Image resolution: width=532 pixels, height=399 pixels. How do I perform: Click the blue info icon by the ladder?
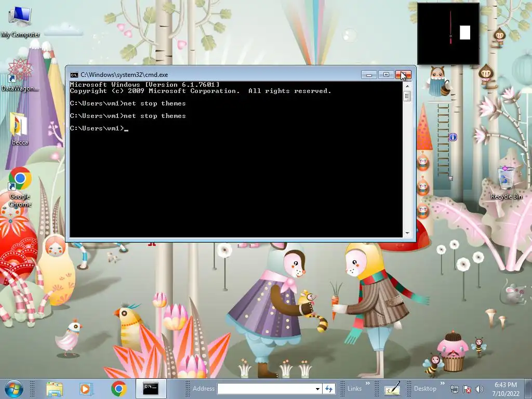(x=453, y=137)
